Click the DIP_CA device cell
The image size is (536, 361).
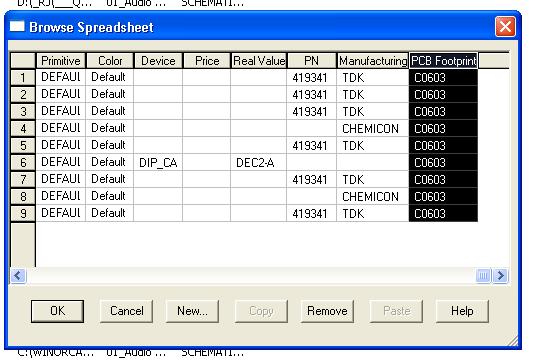158,163
